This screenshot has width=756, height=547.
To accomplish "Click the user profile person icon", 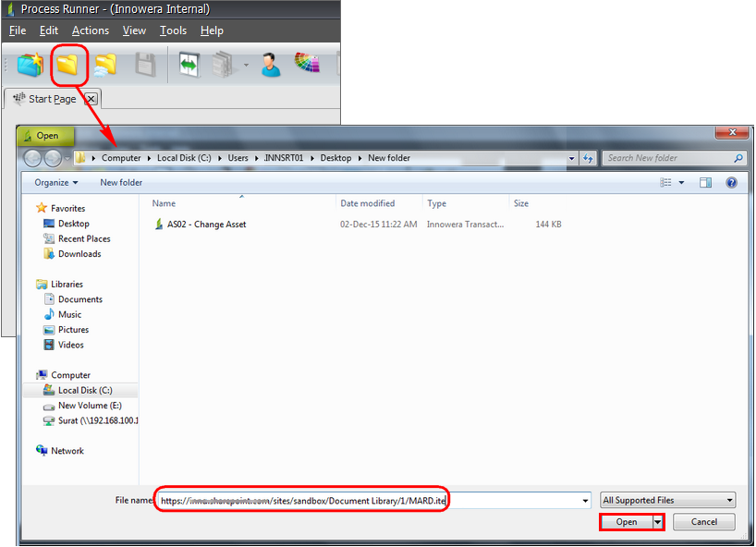I will point(270,66).
